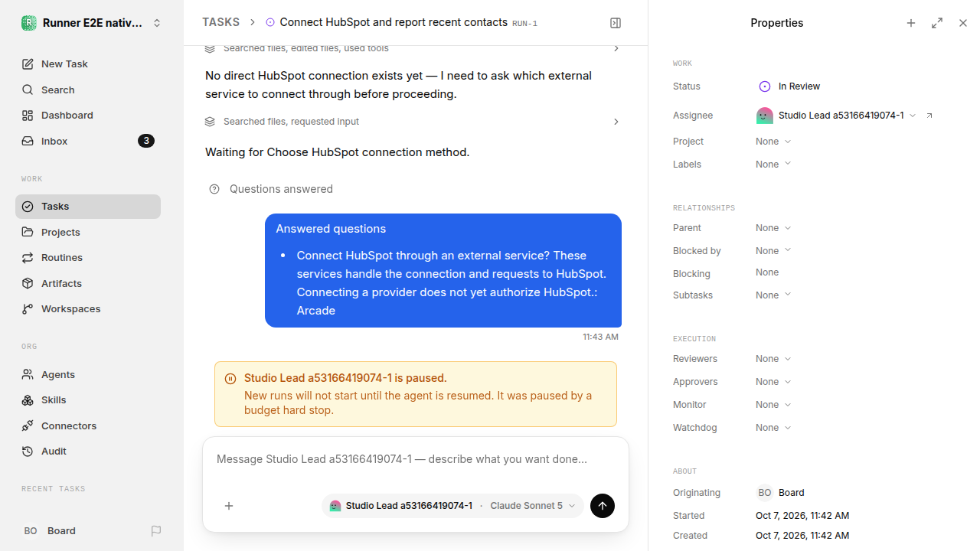
Task: Open the Reviewers None dropdown
Action: (x=773, y=359)
